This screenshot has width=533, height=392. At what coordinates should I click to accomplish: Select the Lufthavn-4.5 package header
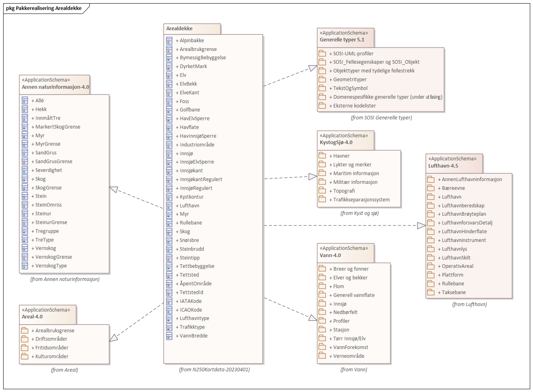click(x=454, y=164)
